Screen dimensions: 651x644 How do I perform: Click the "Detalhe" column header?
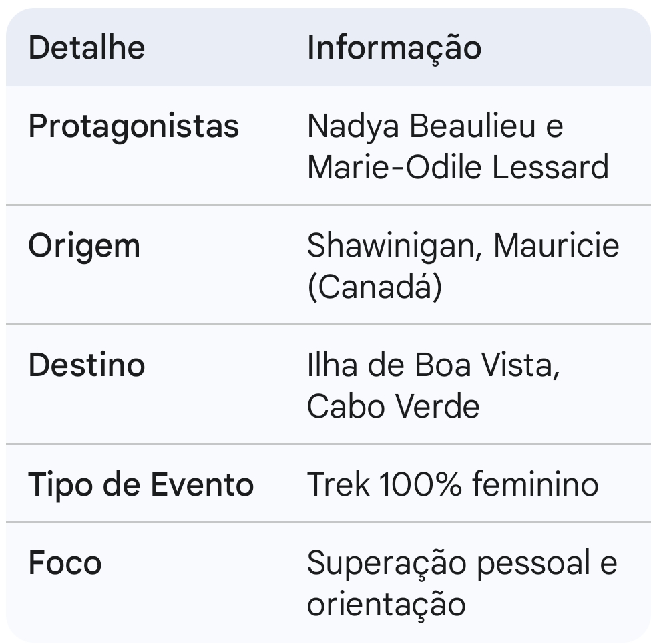click(x=86, y=48)
